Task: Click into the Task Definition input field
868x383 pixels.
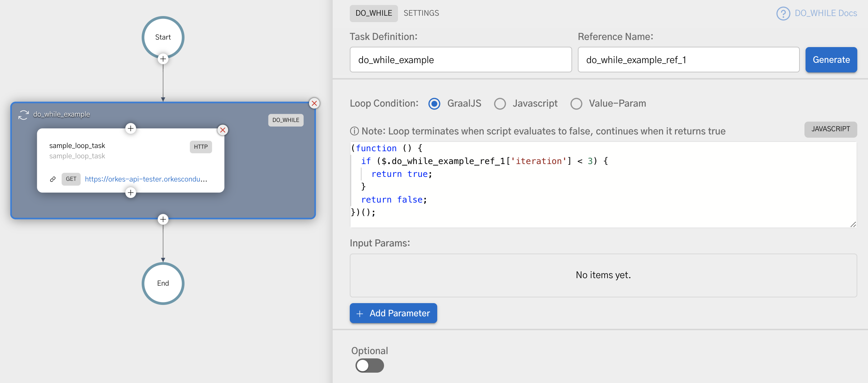Action: click(460, 60)
